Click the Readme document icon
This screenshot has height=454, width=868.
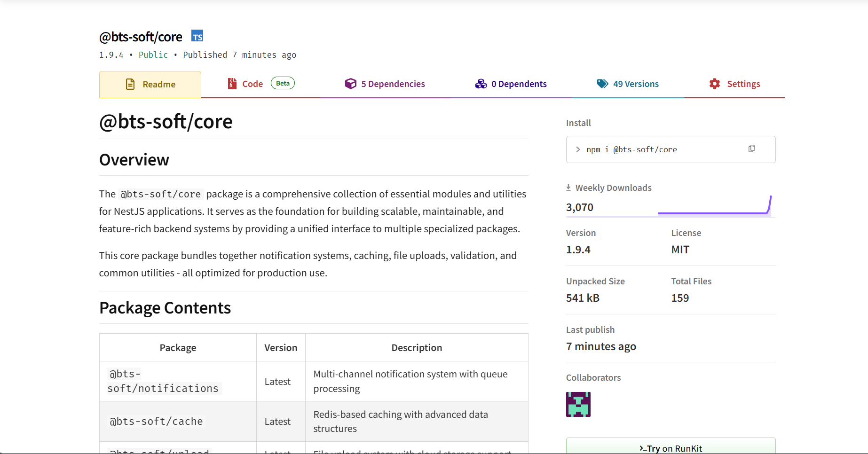130,84
